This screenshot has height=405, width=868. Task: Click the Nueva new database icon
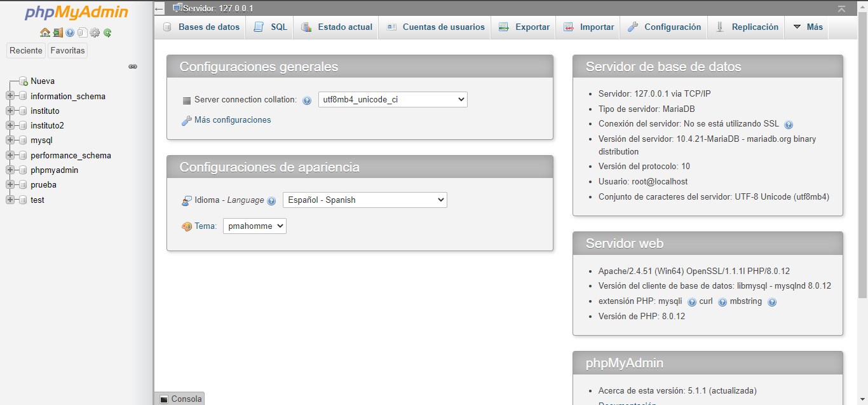click(24, 81)
